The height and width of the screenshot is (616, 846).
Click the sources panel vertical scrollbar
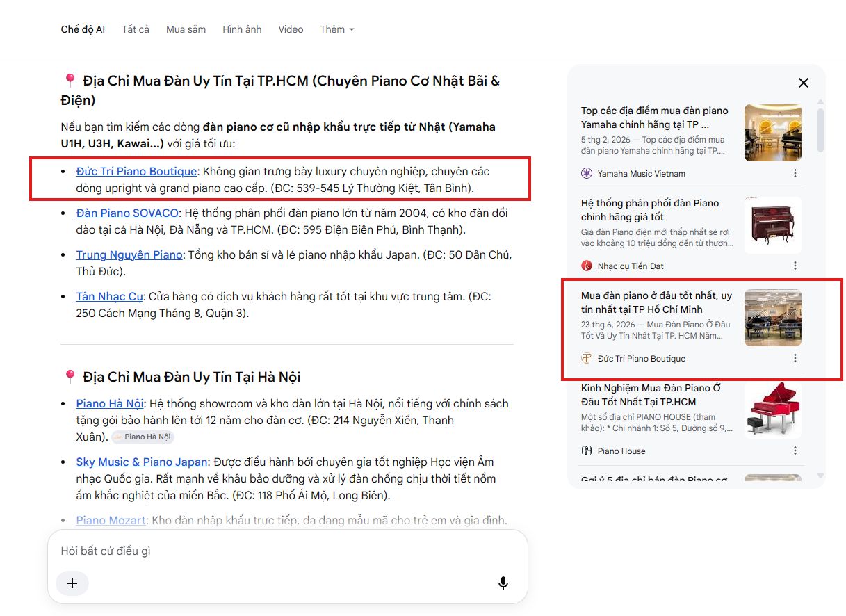[x=820, y=130]
